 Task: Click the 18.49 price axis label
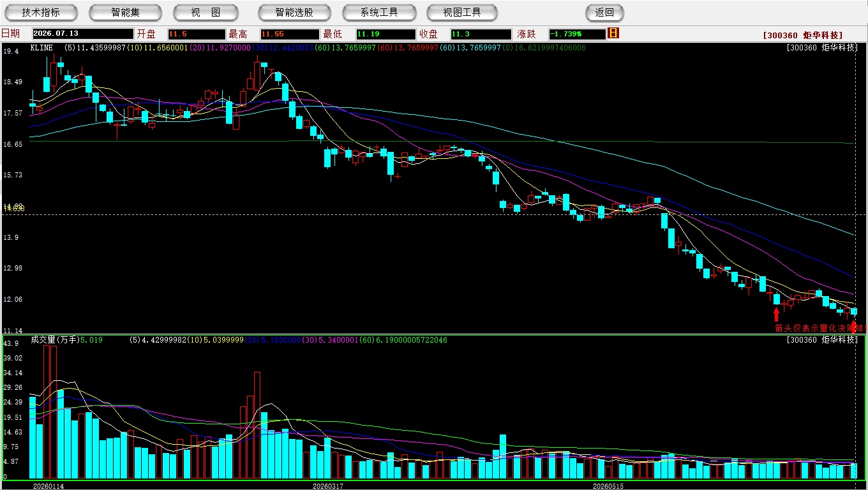pos(13,82)
